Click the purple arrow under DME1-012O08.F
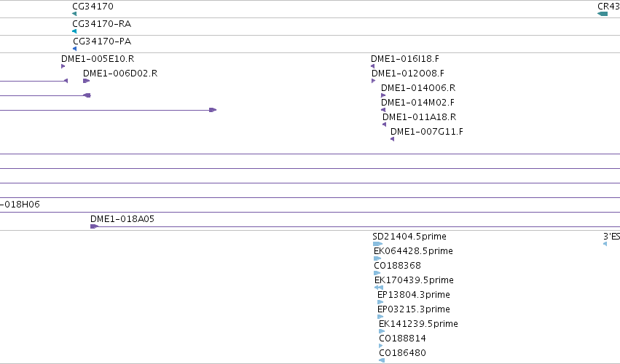This screenshot has height=364, width=620. tap(373, 81)
